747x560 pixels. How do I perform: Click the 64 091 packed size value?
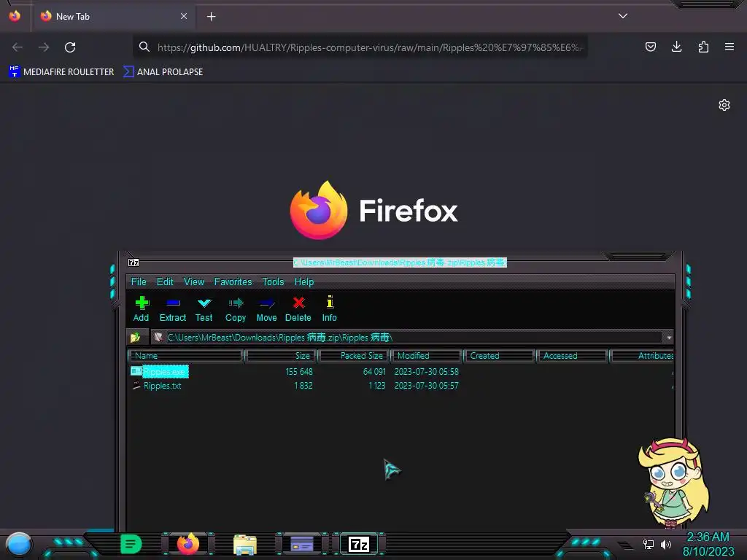tap(374, 371)
